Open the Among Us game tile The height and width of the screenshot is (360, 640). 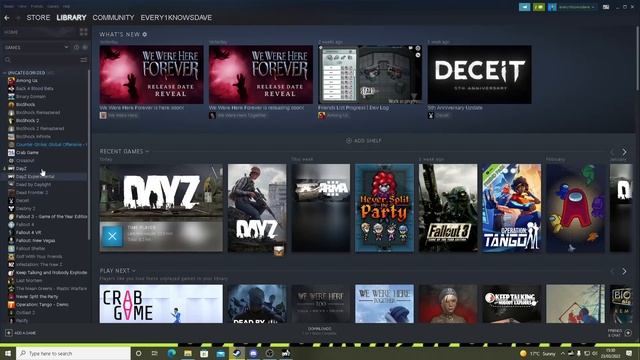tap(576, 208)
